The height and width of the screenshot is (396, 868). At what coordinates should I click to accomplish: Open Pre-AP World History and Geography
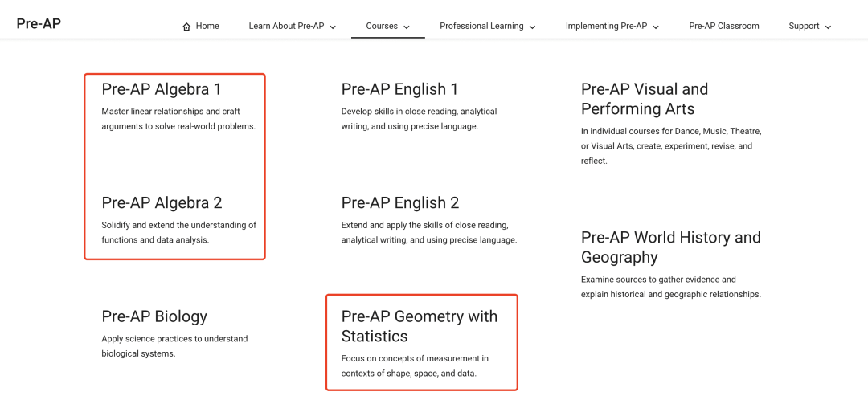tap(671, 247)
